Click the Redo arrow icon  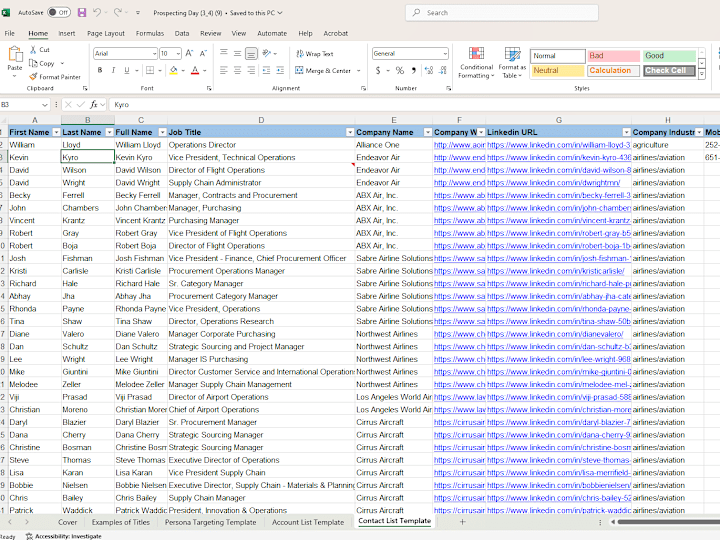coord(118,13)
